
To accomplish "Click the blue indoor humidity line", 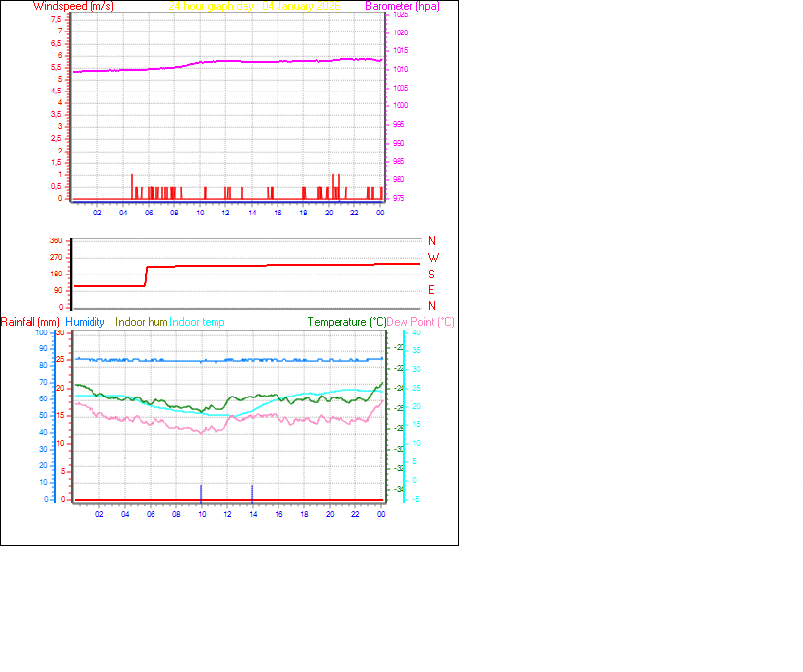I will (x=197, y=360).
